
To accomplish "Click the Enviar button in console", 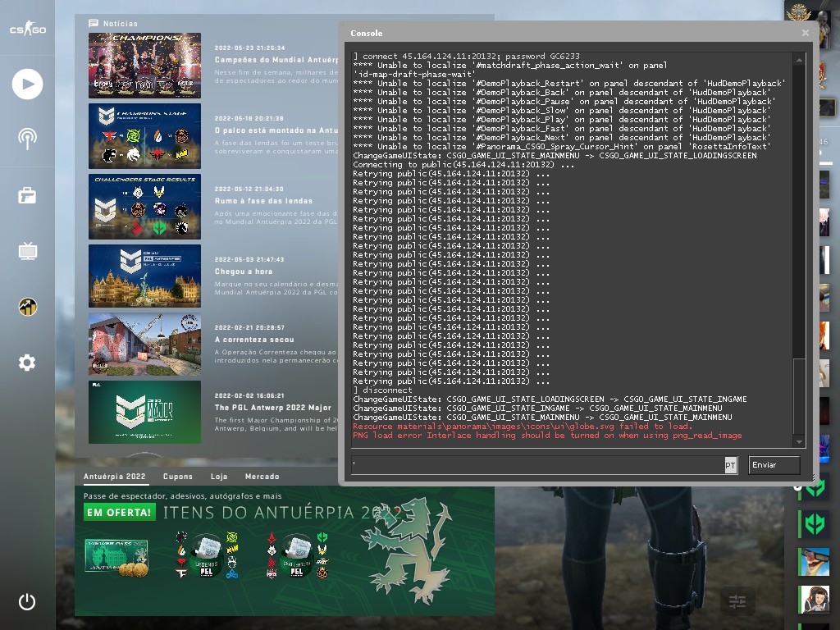I will point(774,465).
